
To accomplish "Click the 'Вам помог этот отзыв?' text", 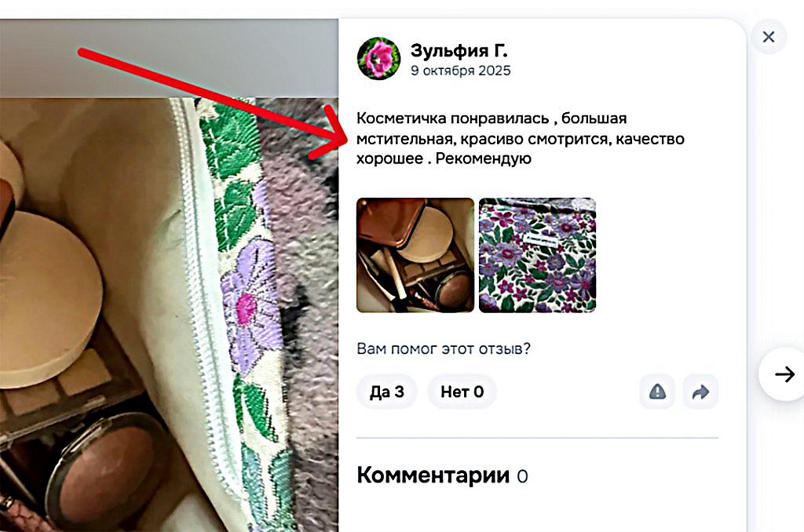I will click(444, 348).
